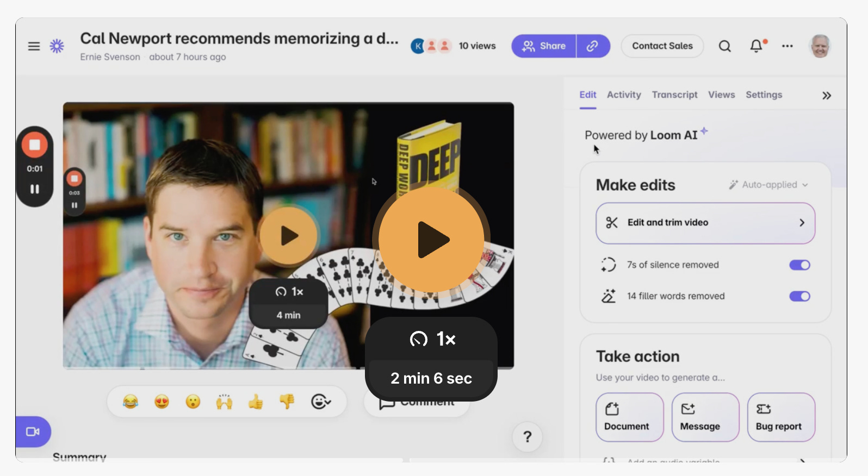Copy the video link with link icon
Viewport: 868px width, 476px height.
pyautogui.click(x=593, y=46)
